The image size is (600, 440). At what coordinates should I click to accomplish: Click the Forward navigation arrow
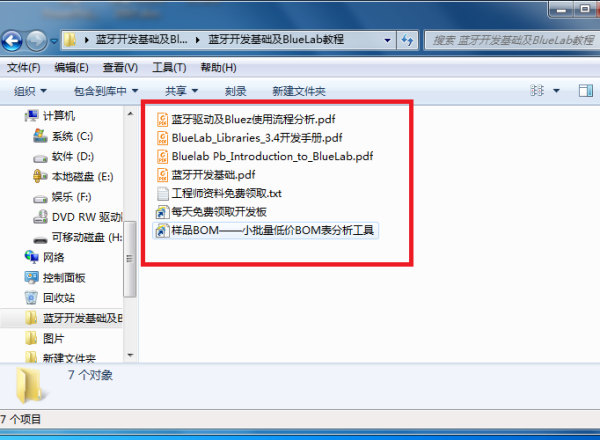36,41
